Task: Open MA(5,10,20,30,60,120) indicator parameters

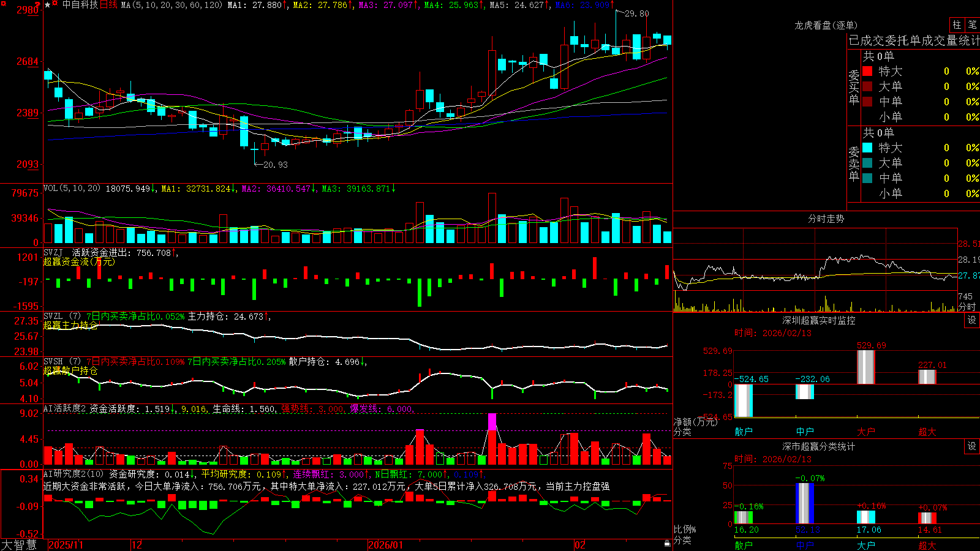Action: [171, 5]
